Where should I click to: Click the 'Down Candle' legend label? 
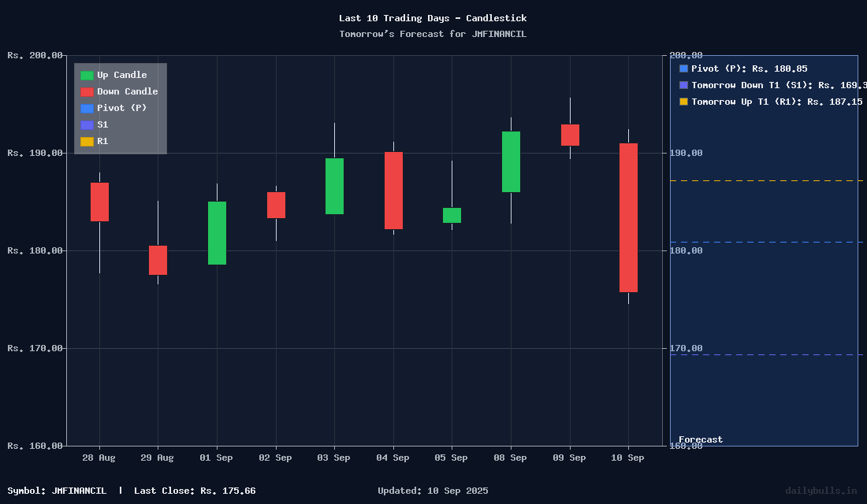(128, 91)
